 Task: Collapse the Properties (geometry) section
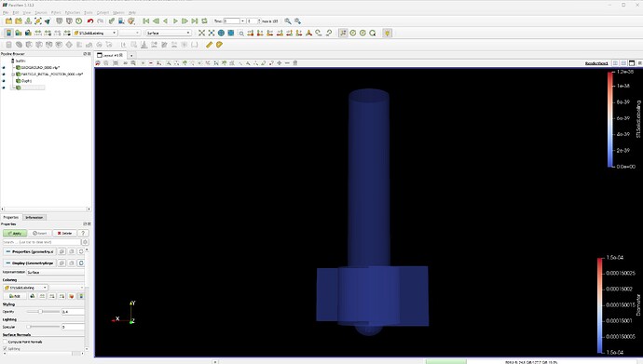pyautogui.click(x=30, y=251)
